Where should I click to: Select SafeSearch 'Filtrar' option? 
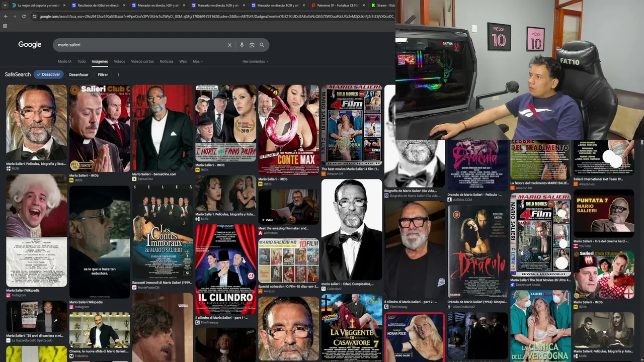point(103,74)
